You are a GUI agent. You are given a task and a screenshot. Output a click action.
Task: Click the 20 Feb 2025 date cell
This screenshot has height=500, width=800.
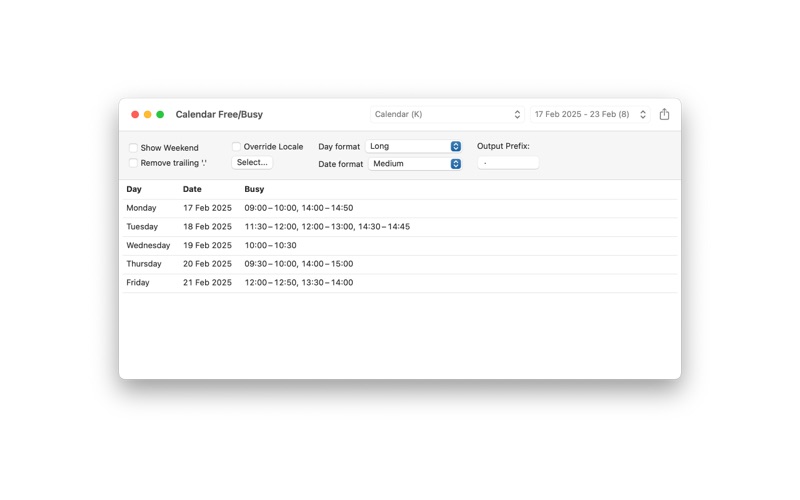(x=207, y=264)
